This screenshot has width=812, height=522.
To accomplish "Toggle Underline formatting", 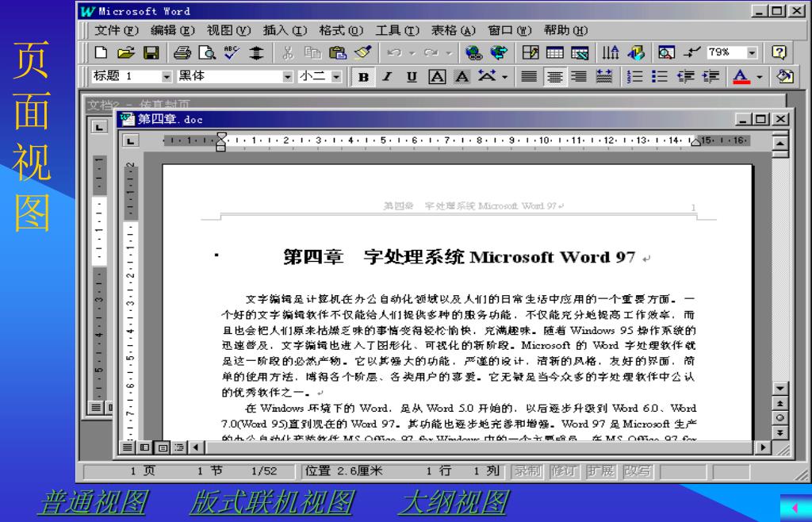I will click(412, 77).
